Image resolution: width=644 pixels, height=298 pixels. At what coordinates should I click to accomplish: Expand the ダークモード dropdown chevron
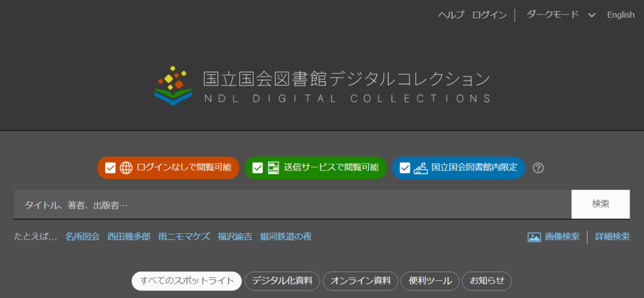591,15
